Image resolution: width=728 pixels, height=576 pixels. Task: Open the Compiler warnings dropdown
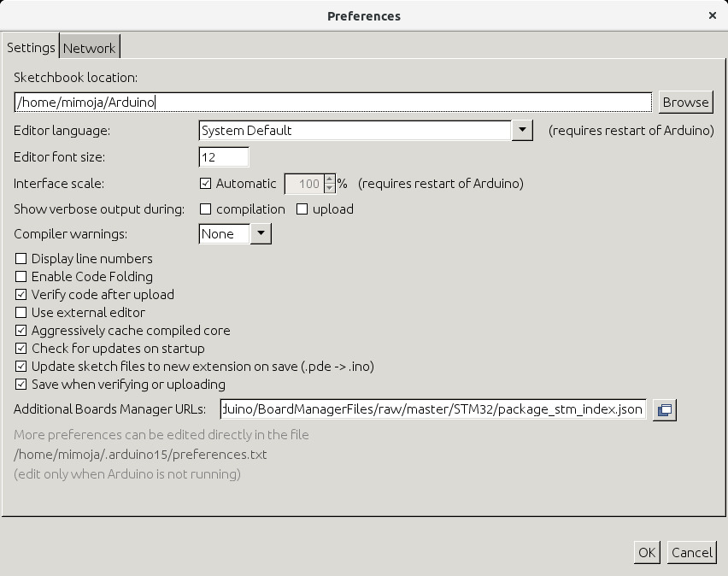pyautogui.click(x=261, y=234)
